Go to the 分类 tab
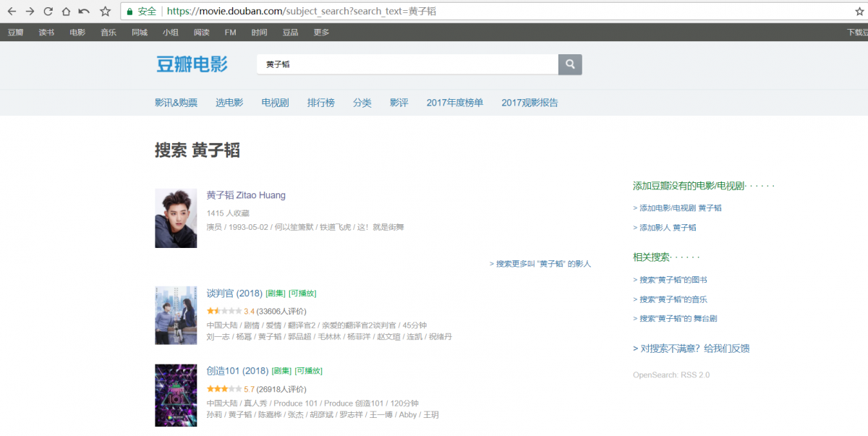 (362, 103)
